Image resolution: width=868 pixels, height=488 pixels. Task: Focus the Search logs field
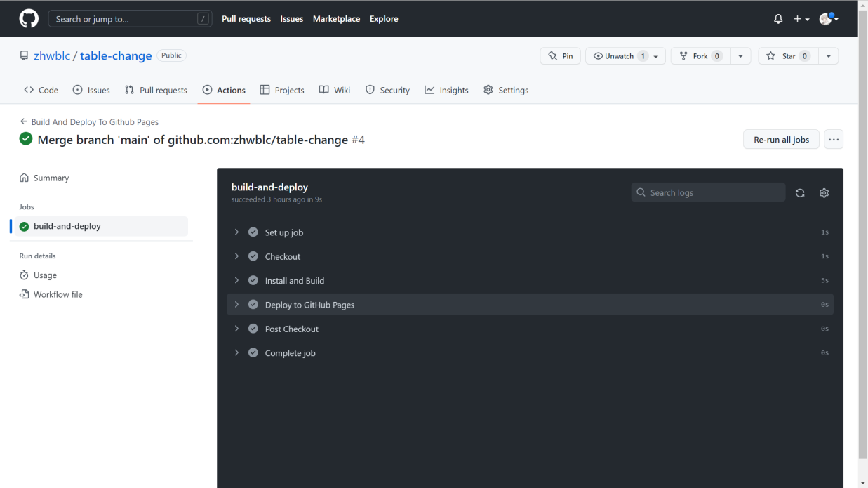(708, 192)
